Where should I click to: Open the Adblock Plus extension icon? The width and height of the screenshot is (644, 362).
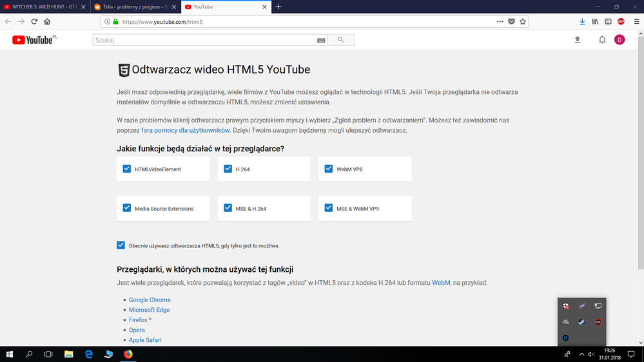click(x=621, y=21)
